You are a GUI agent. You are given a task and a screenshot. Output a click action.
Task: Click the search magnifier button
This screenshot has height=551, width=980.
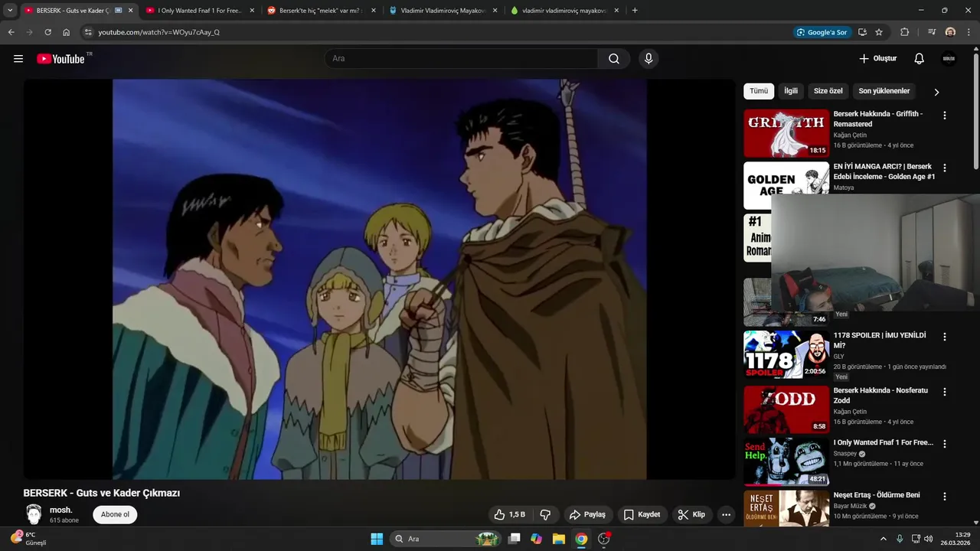pyautogui.click(x=614, y=59)
